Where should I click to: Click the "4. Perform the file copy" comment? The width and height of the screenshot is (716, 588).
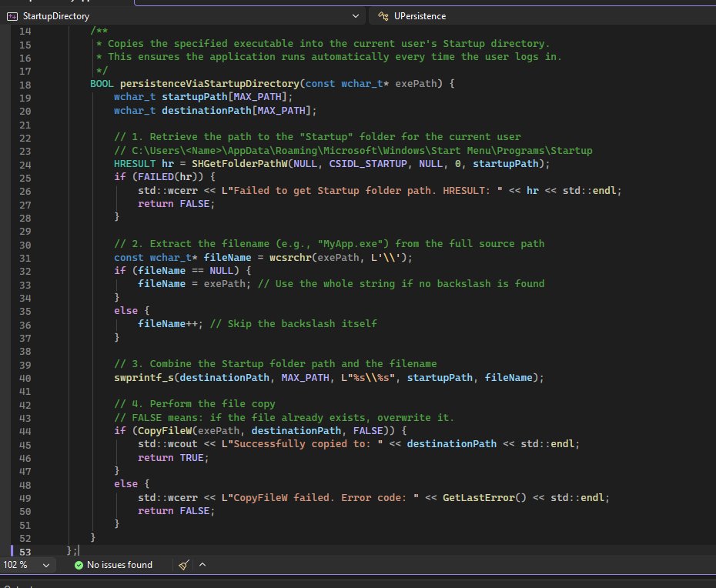tap(195, 404)
